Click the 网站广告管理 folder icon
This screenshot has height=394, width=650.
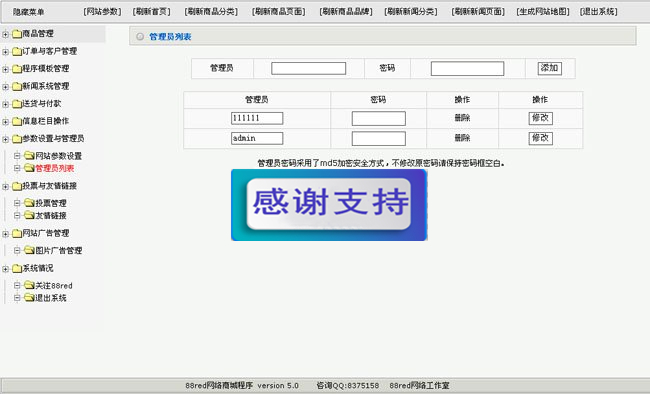(17, 233)
